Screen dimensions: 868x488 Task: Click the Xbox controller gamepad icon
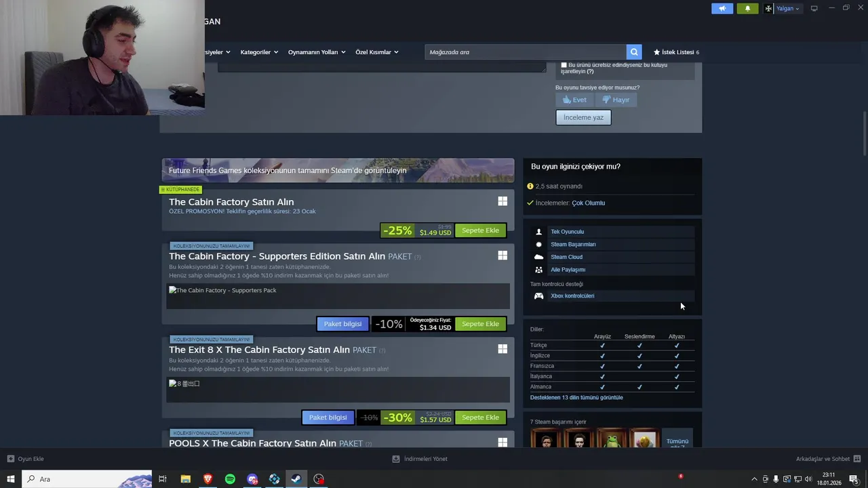click(539, 296)
